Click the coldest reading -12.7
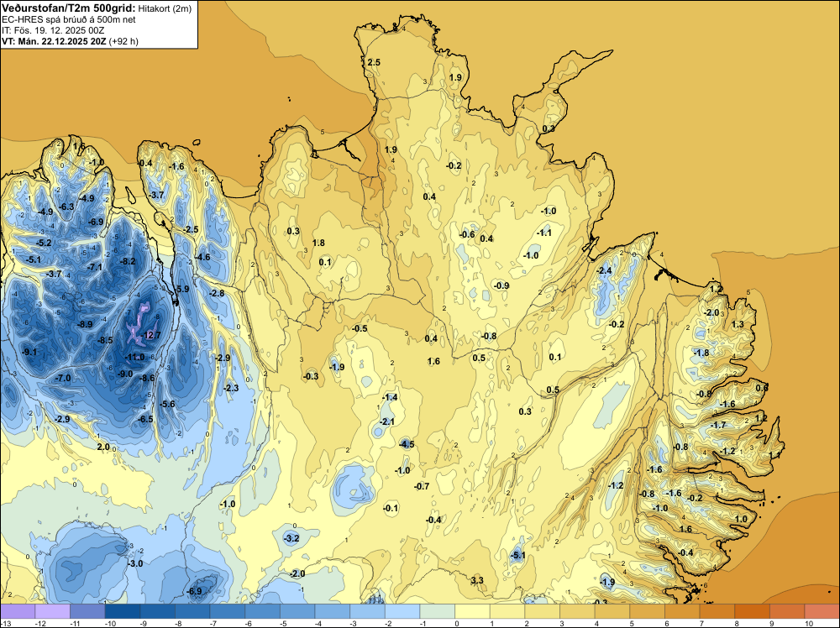The width and height of the screenshot is (840, 628). click(x=150, y=336)
